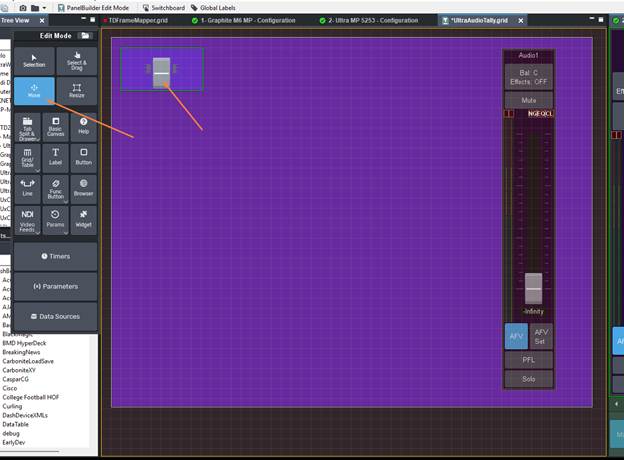Open the Parameters panel
Screen dimensions: 624x460
pyautogui.click(x=56, y=287)
